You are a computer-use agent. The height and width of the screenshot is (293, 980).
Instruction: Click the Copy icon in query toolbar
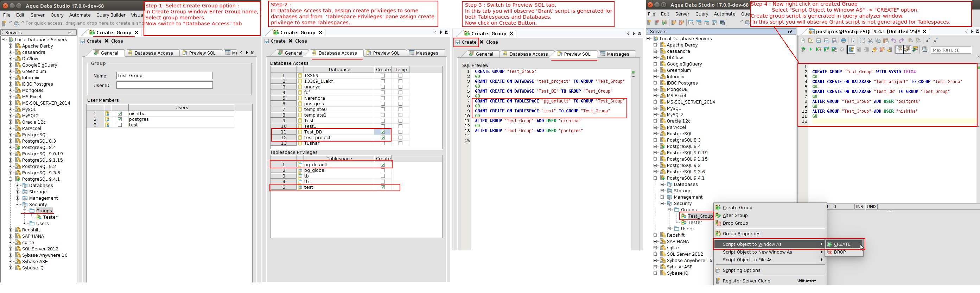click(878, 41)
